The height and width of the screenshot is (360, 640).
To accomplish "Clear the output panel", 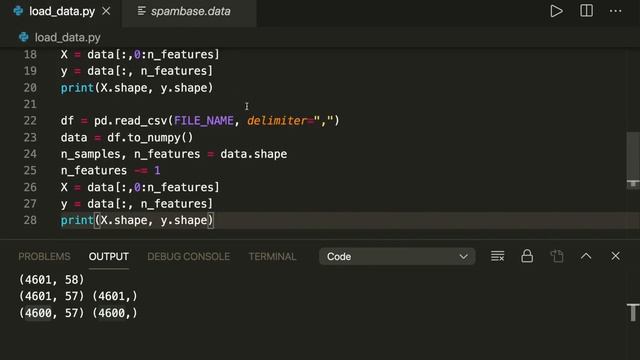I will tap(497, 256).
